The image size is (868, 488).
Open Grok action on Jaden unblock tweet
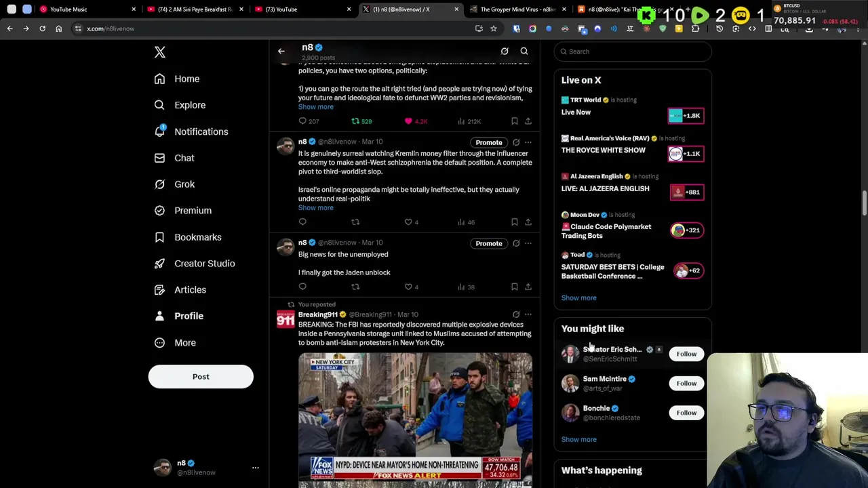(x=516, y=243)
